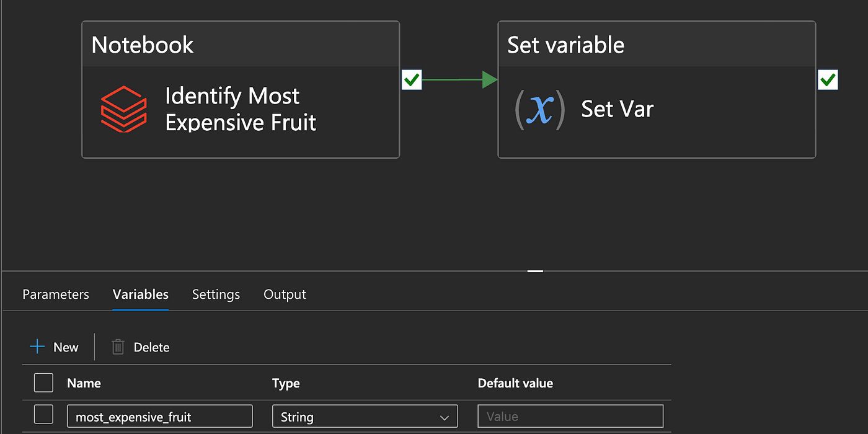This screenshot has width=868, height=434.
Task: Click the plus icon next to New
Action: coord(37,347)
